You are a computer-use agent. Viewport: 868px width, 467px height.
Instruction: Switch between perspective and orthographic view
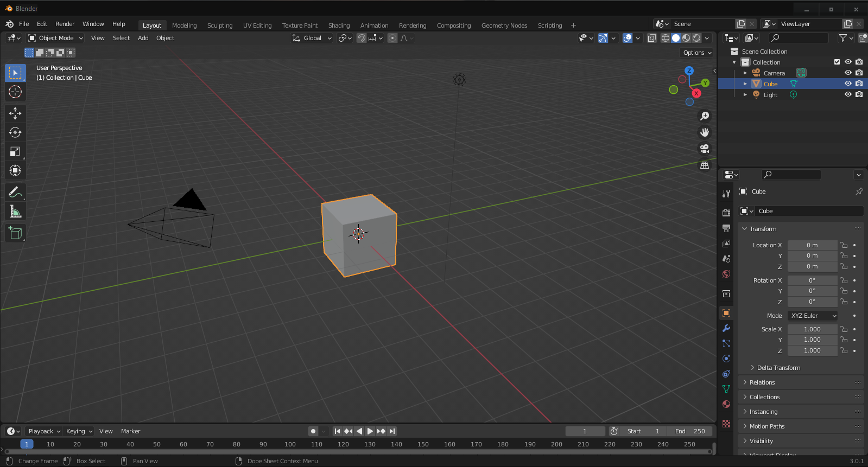click(x=705, y=165)
